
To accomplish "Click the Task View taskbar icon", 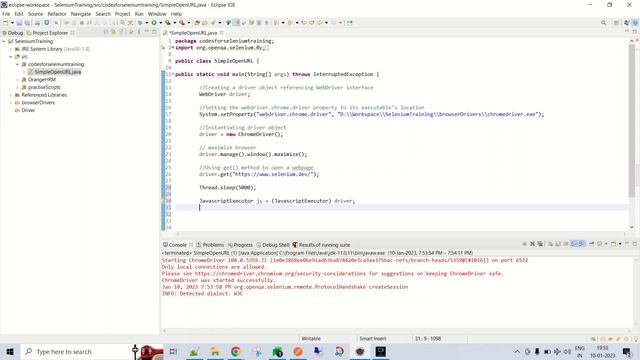I will pos(173,351).
